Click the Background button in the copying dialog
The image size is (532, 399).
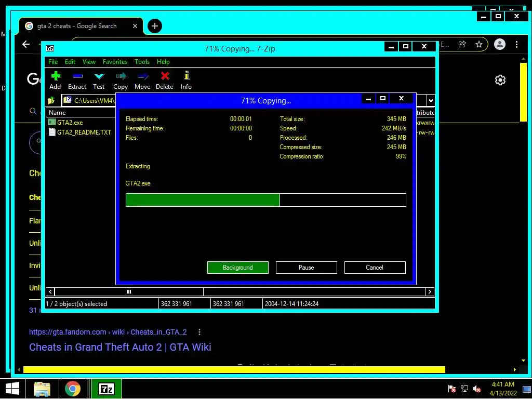point(238,268)
